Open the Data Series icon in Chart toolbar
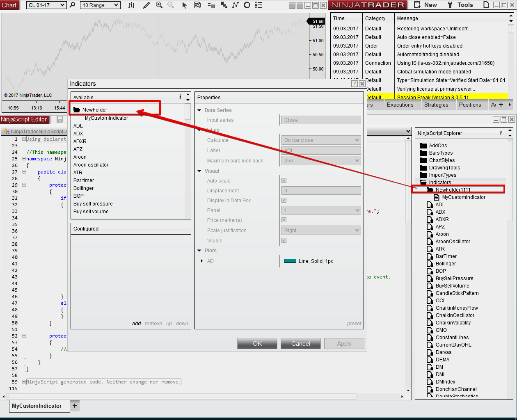This screenshot has height=420, width=517. (x=224, y=5)
